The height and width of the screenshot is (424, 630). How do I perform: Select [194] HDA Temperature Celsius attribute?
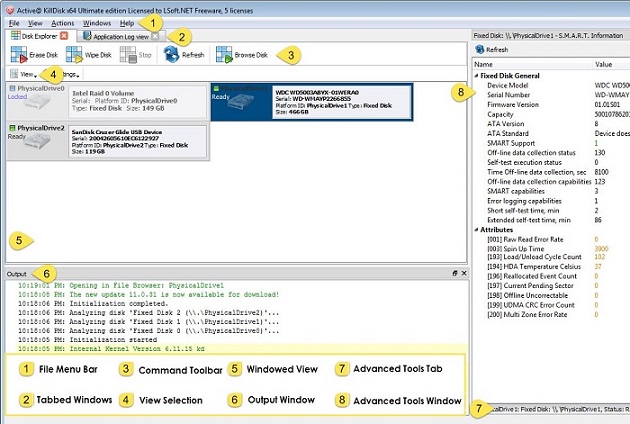tap(551, 266)
